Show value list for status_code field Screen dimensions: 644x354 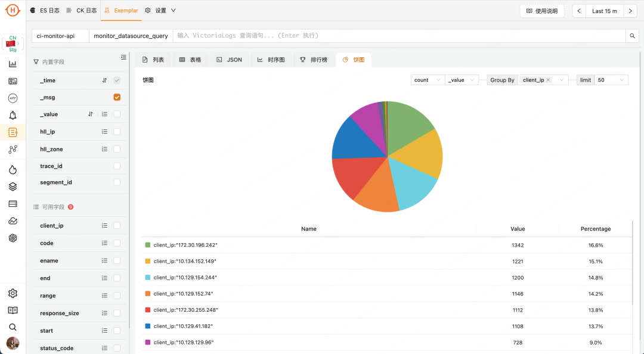coord(105,348)
